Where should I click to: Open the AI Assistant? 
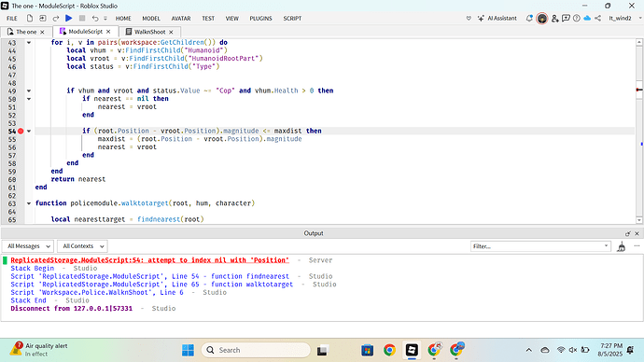point(497,19)
